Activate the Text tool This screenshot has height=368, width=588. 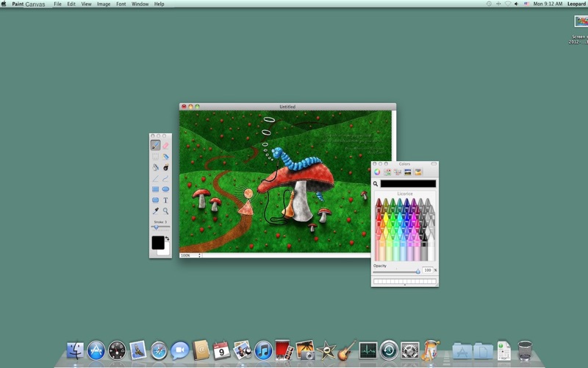[x=165, y=200]
